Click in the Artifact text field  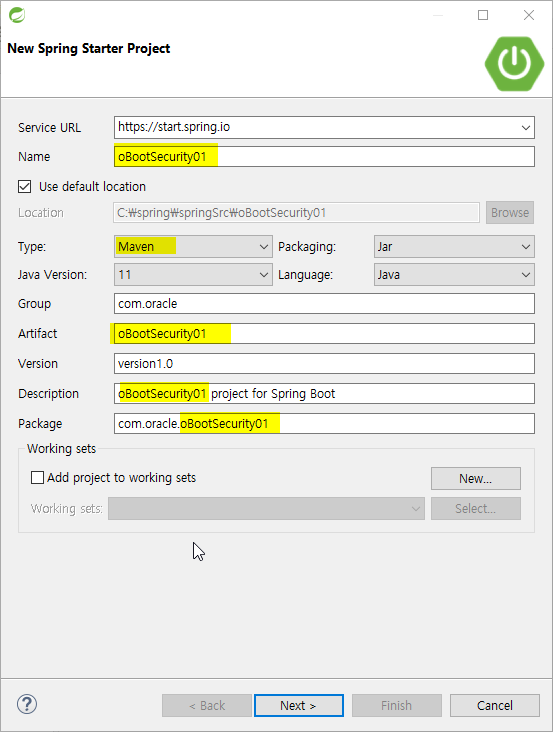pos(324,333)
